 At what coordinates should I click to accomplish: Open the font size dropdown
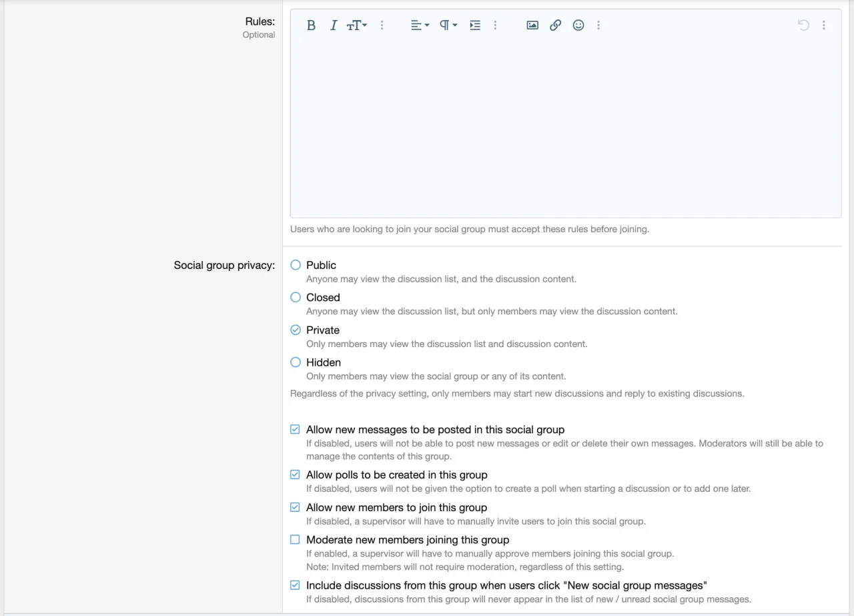click(x=357, y=25)
